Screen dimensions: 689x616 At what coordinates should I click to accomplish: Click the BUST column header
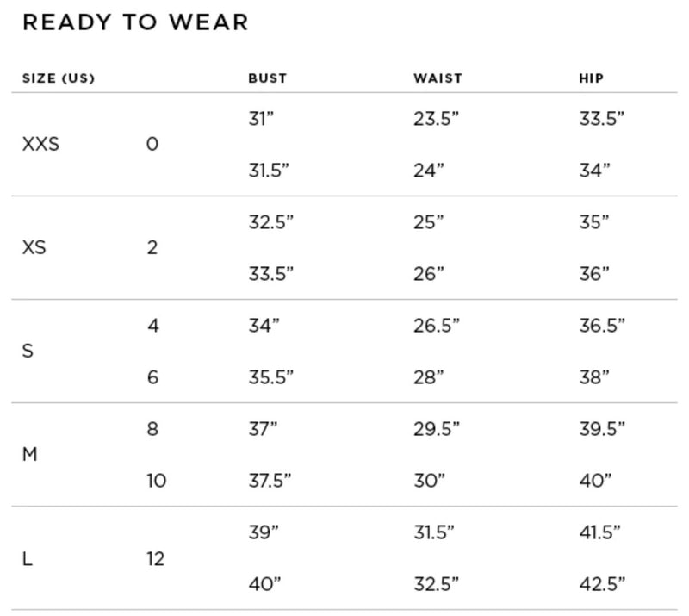point(267,78)
